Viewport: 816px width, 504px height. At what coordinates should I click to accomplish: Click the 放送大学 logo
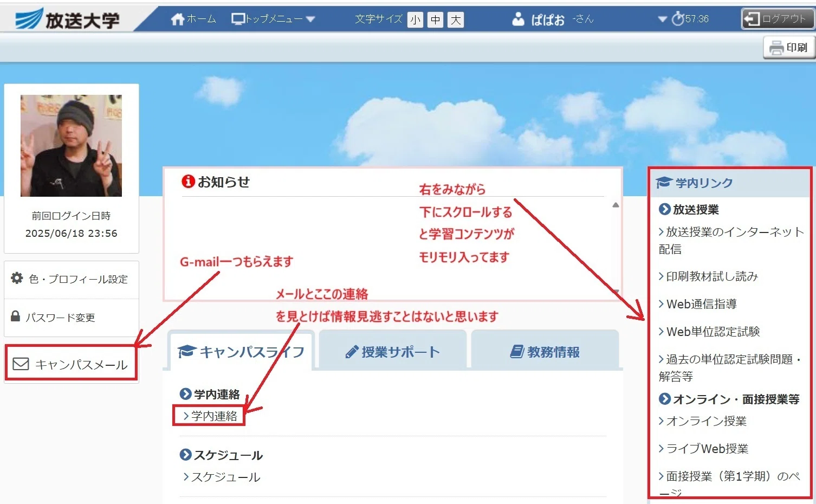coord(68,20)
